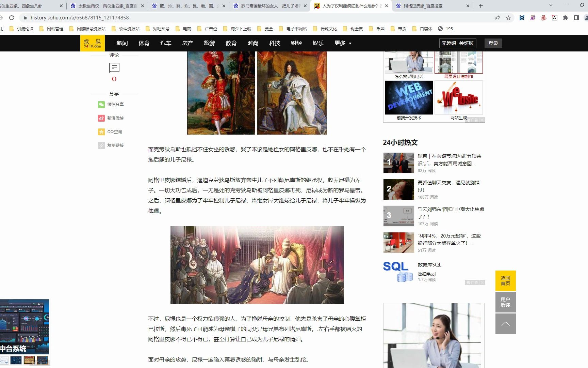The width and height of the screenshot is (588, 368).
Task: Share via WeChat icon 微信分享
Action: [x=101, y=105]
